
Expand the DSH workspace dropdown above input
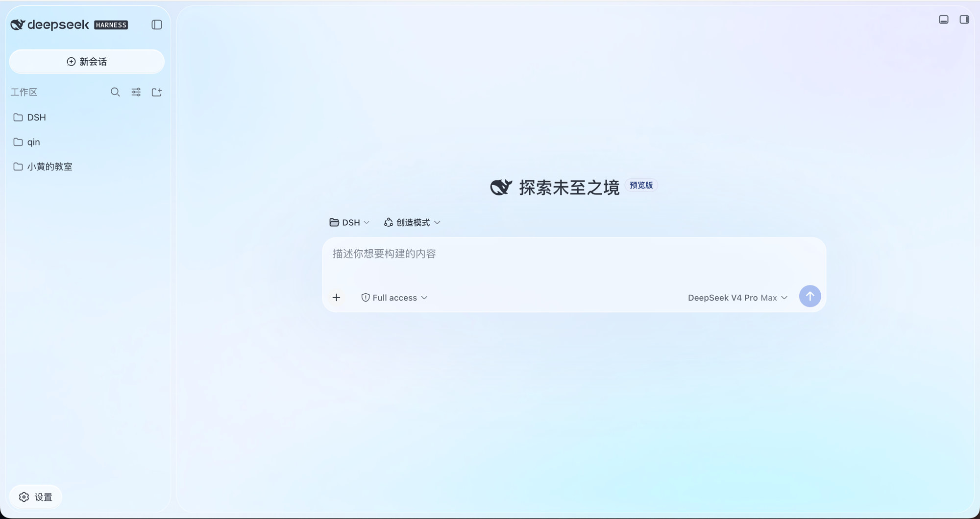point(349,222)
